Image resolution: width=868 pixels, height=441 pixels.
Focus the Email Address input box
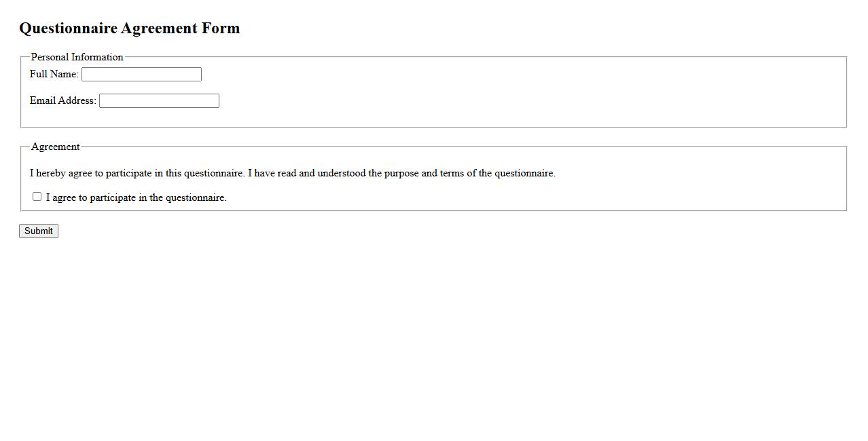[159, 101]
